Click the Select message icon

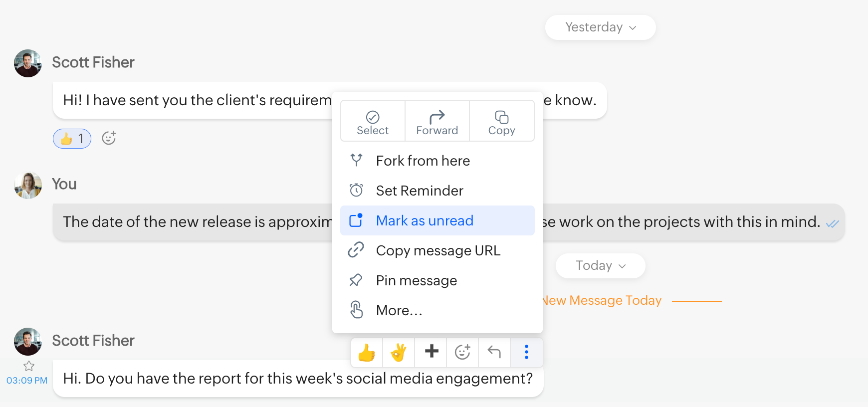pyautogui.click(x=373, y=121)
